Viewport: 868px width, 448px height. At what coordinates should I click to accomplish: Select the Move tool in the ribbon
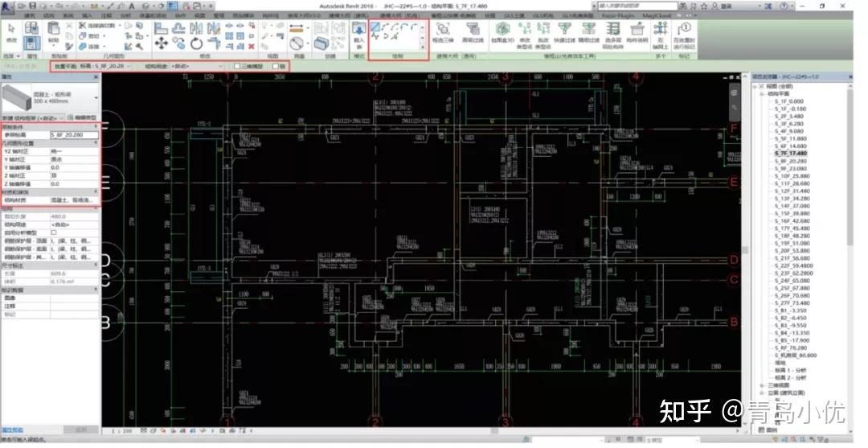pyautogui.click(x=161, y=43)
